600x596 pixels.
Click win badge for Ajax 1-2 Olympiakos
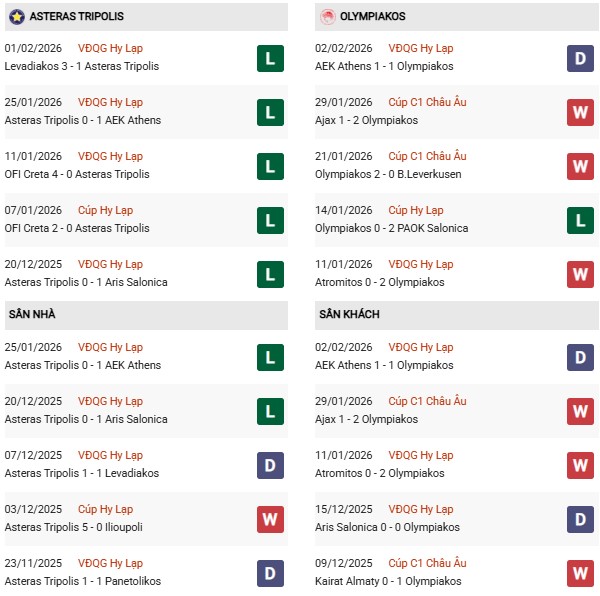580,112
